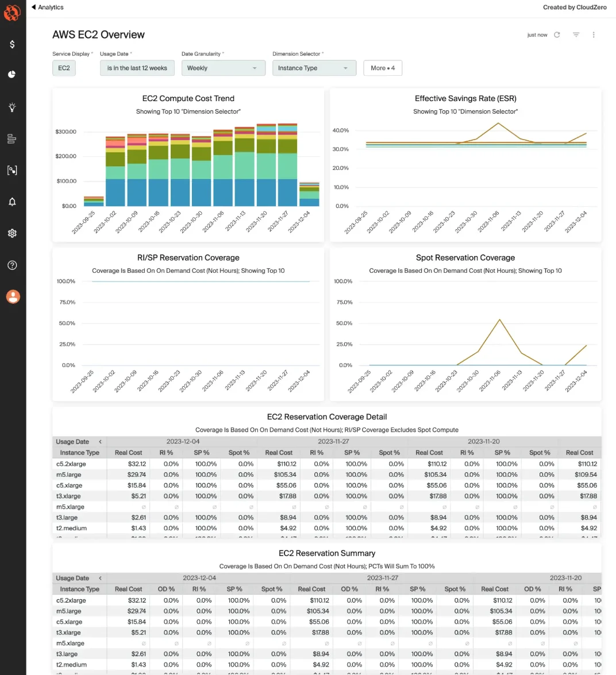
Task: Open the stacked bars budgets sidebar icon
Action: (x=12, y=138)
